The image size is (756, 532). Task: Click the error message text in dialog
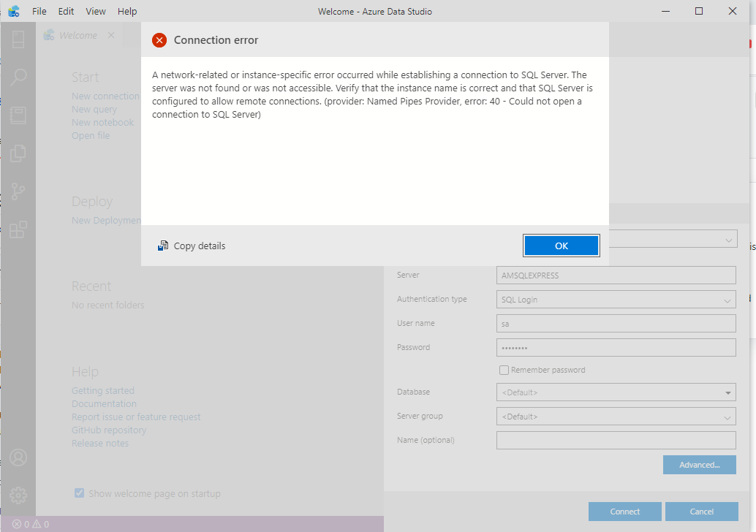(372, 94)
